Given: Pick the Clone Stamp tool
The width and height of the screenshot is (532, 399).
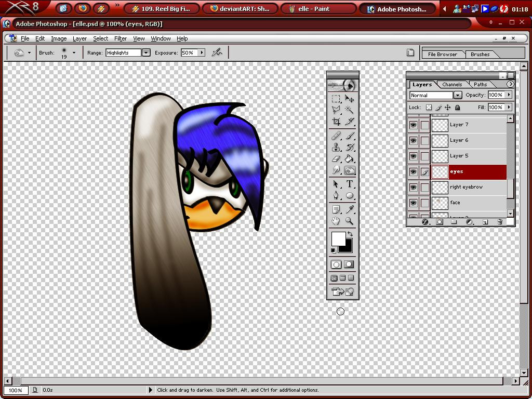Looking at the screenshot, I should (x=336, y=147).
